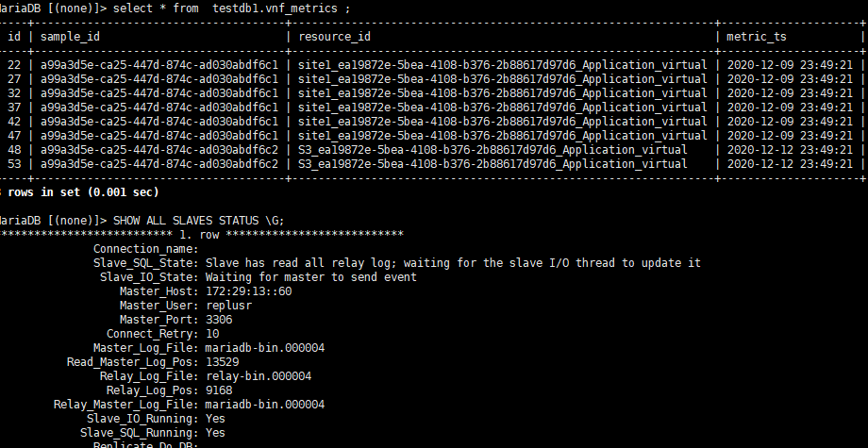Viewport: 868px width, 448px height.
Task: Click the Slave_IO_State value text
Action: coord(310,276)
